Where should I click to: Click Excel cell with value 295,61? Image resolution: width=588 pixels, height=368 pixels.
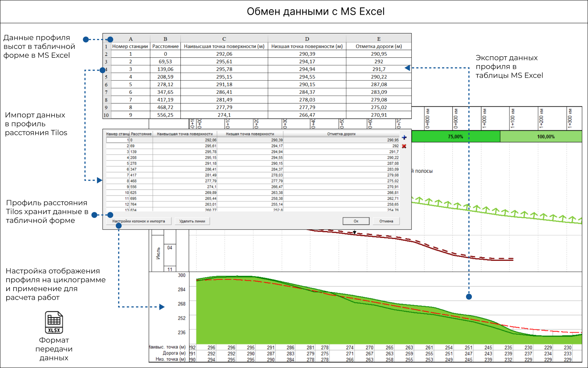pos(224,61)
